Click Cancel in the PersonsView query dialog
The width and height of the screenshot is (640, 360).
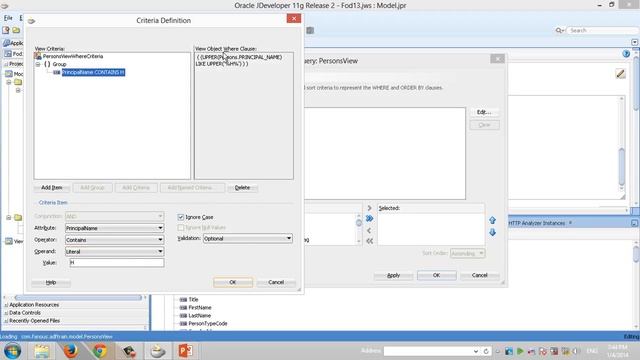[x=480, y=276]
